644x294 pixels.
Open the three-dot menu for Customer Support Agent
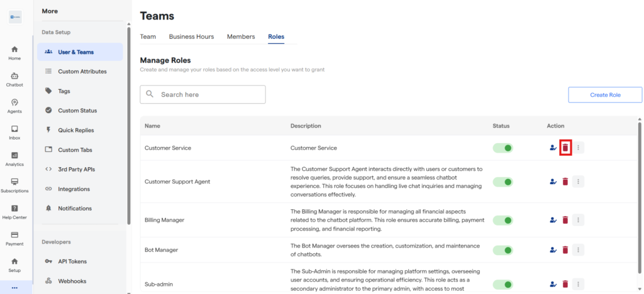pyautogui.click(x=579, y=182)
